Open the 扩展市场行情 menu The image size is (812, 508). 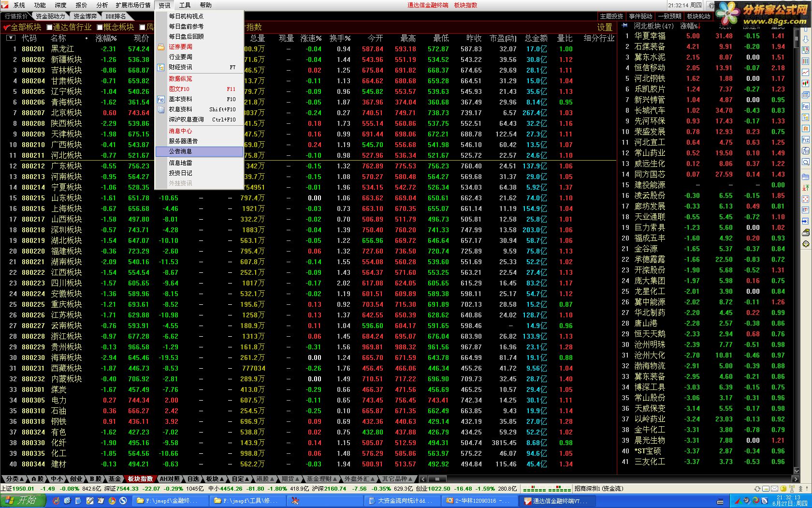click(x=133, y=5)
